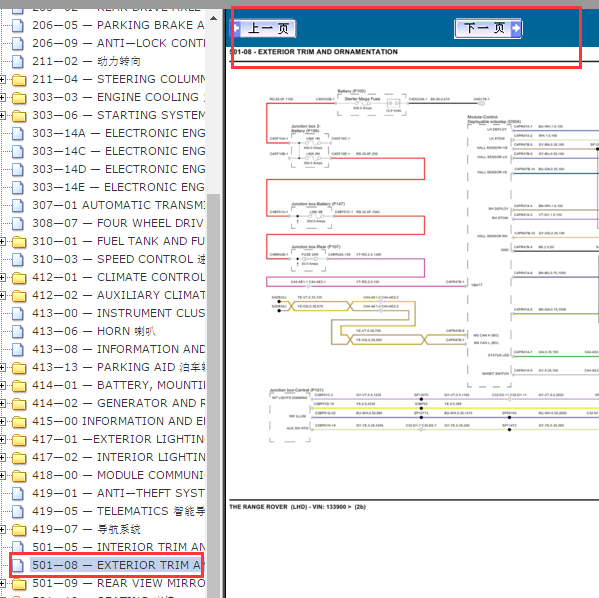The width and height of the screenshot is (599, 598).
Task: Click page icon of 419-01 Anti-Theft System
Action: point(18,493)
